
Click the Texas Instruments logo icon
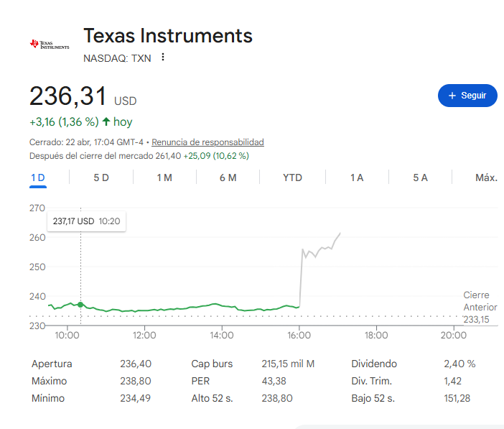click(x=50, y=44)
